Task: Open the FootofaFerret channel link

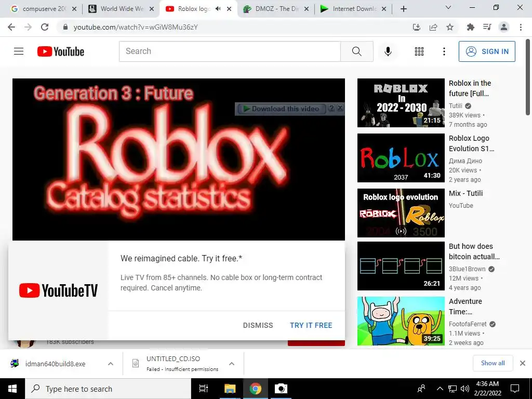Action: pos(468,324)
